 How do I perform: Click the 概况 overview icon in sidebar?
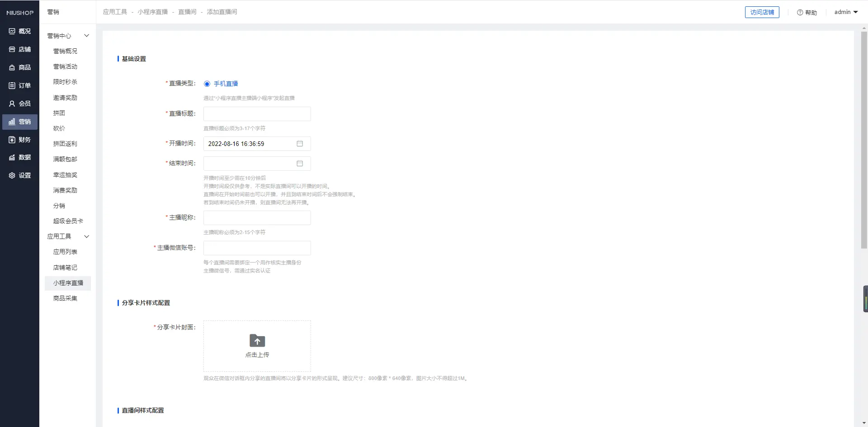click(12, 31)
